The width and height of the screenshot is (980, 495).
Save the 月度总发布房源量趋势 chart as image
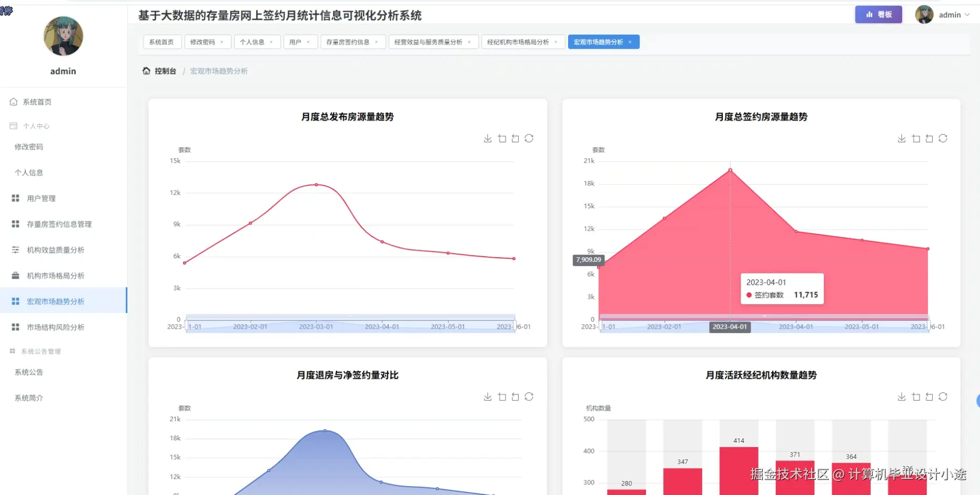coord(488,138)
